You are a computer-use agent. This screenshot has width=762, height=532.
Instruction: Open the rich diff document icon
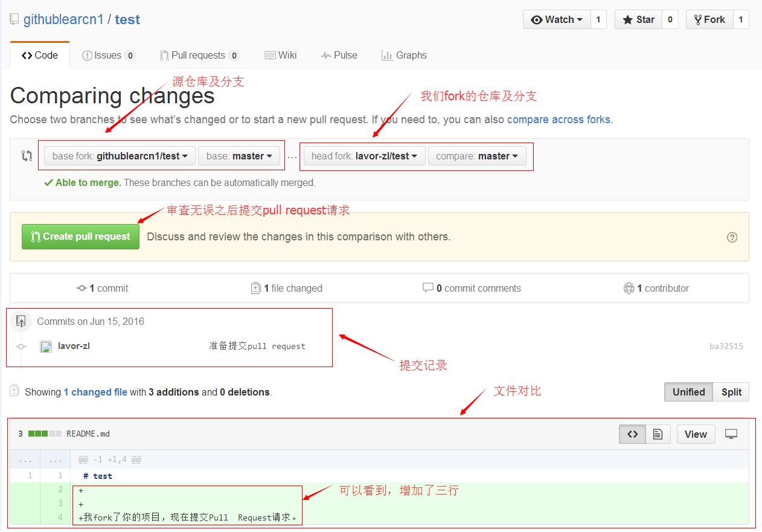[658, 434]
